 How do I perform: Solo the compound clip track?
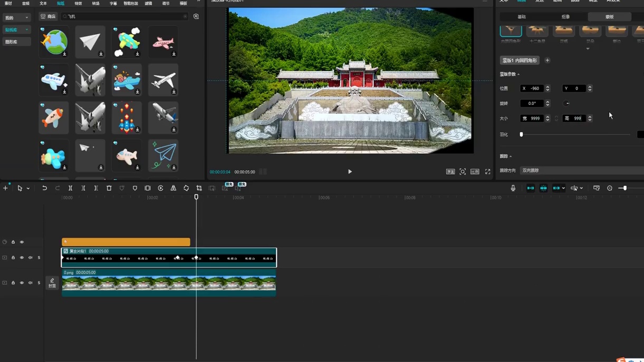coord(39,258)
